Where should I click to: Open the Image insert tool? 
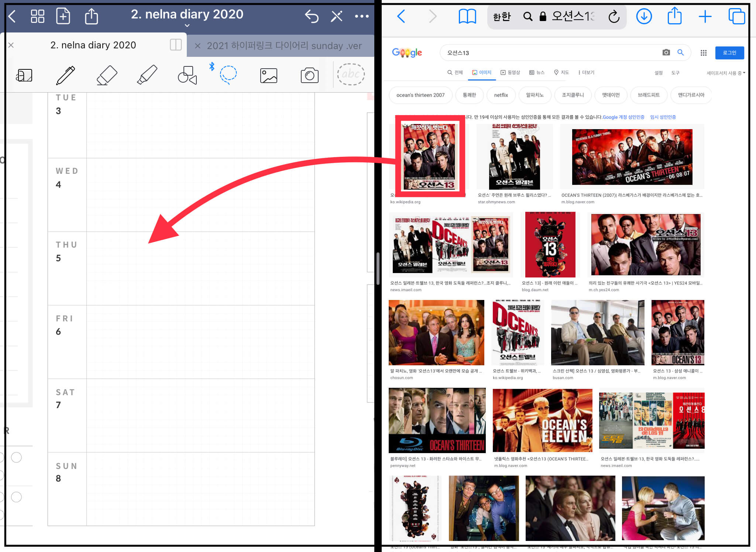click(269, 76)
